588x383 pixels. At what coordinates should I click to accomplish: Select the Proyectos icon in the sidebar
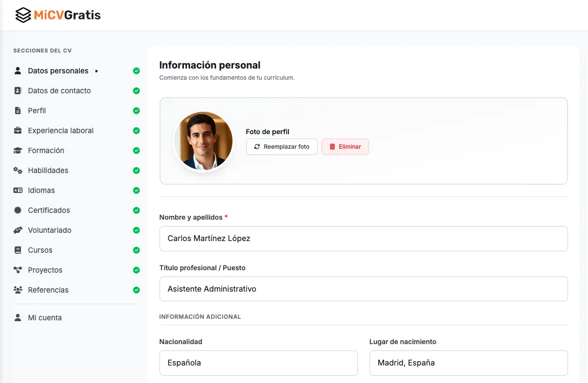tap(18, 270)
